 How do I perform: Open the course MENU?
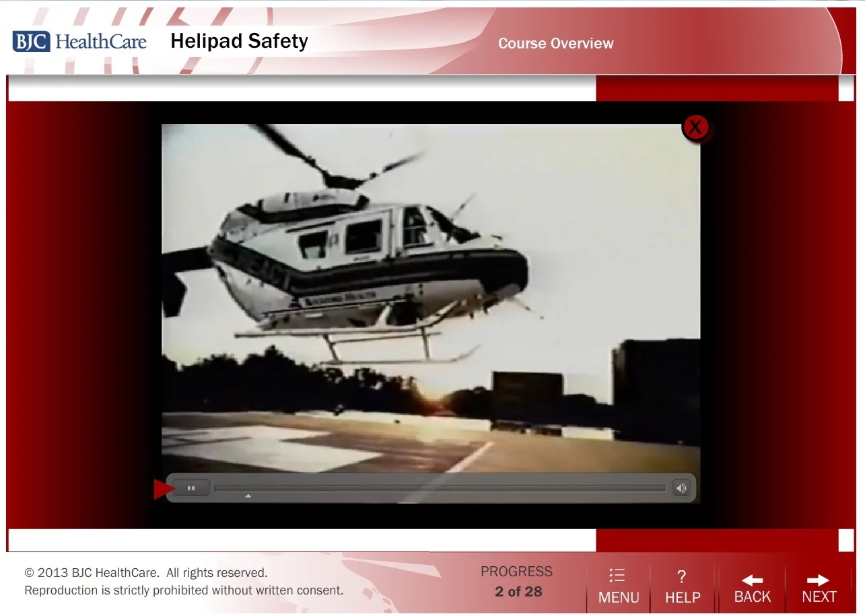[x=619, y=586]
